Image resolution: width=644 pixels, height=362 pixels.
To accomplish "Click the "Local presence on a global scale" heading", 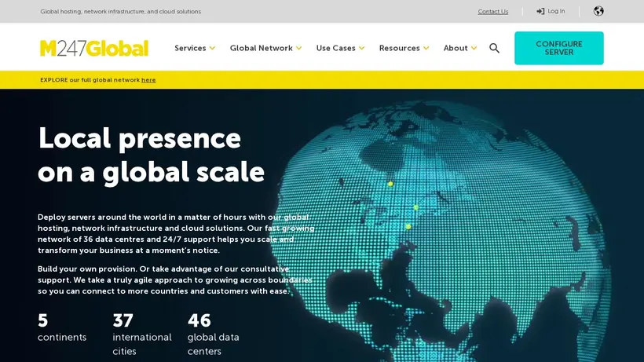I will (x=151, y=155).
